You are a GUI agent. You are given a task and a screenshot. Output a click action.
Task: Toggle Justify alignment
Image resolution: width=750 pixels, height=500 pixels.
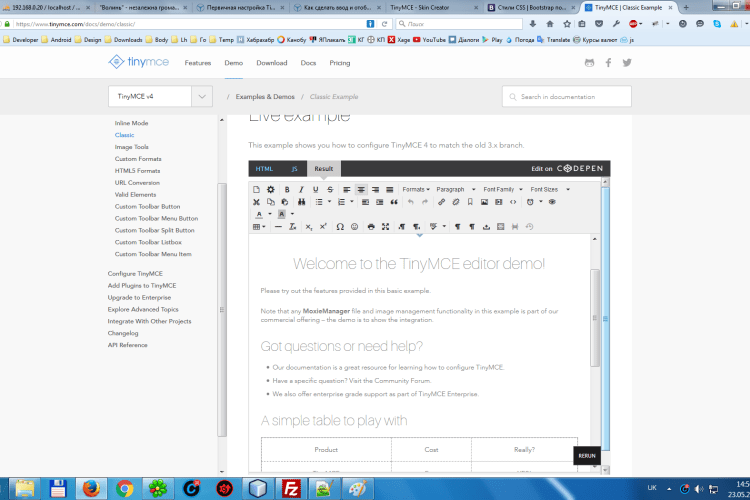(x=390, y=189)
